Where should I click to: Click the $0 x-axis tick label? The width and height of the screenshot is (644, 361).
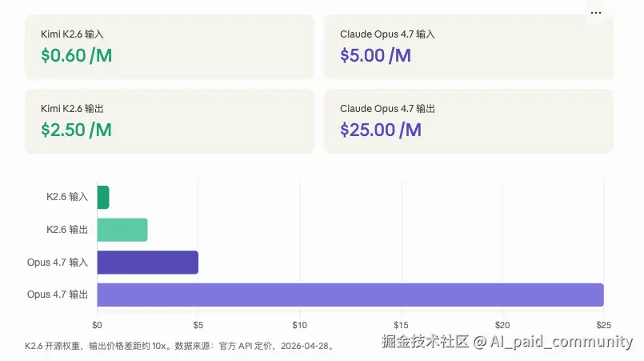[97, 325]
